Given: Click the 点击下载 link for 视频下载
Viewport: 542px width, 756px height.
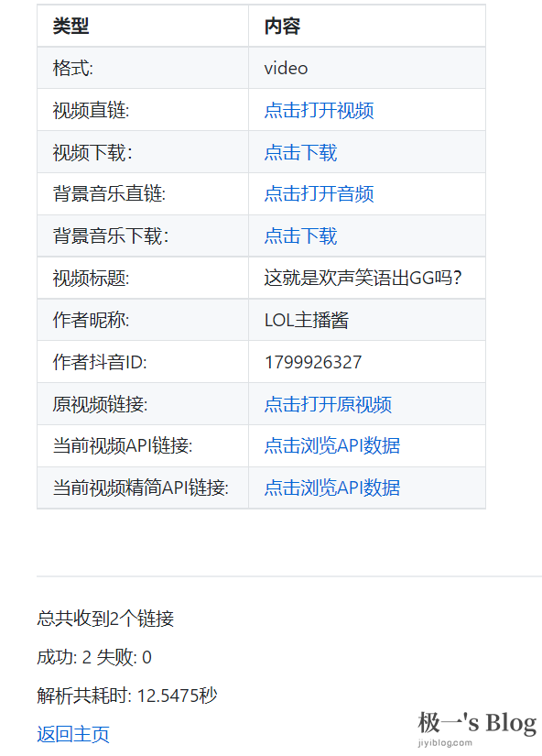Looking at the screenshot, I should point(300,152).
